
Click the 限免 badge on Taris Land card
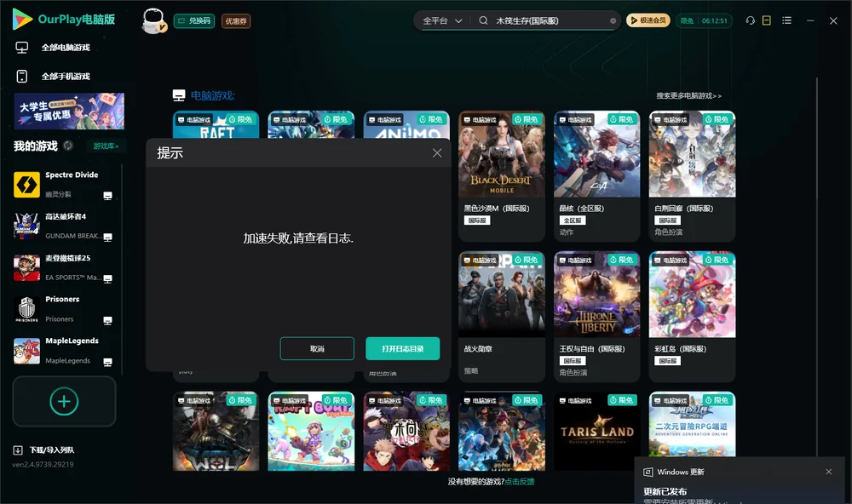(x=622, y=400)
